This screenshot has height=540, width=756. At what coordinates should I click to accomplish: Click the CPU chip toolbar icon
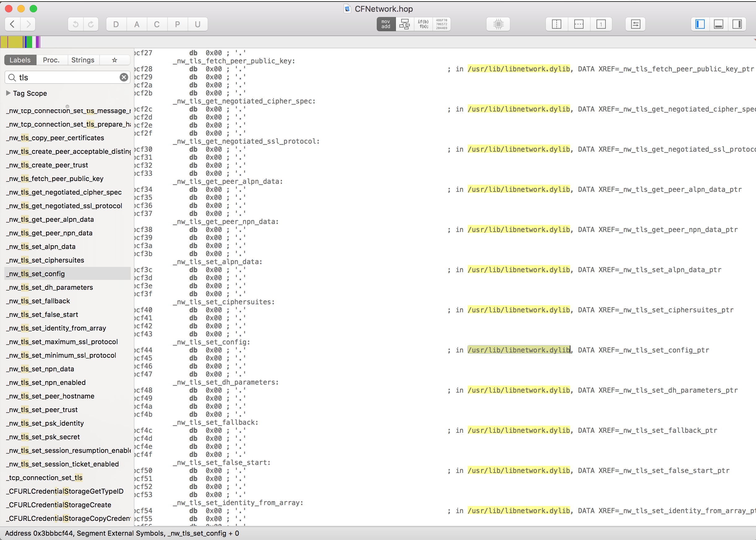(x=498, y=24)
